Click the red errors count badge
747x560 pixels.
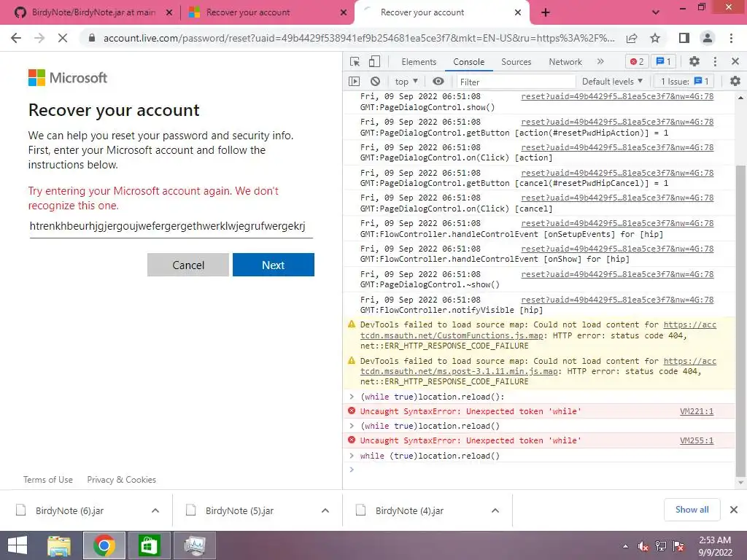(x=637, y=61)
